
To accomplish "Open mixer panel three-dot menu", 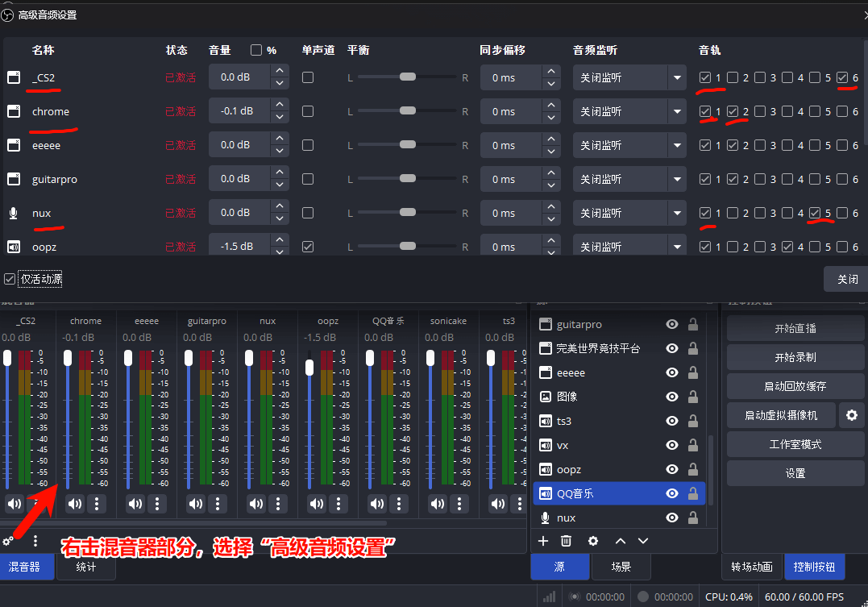I will [x=35, y=541].
